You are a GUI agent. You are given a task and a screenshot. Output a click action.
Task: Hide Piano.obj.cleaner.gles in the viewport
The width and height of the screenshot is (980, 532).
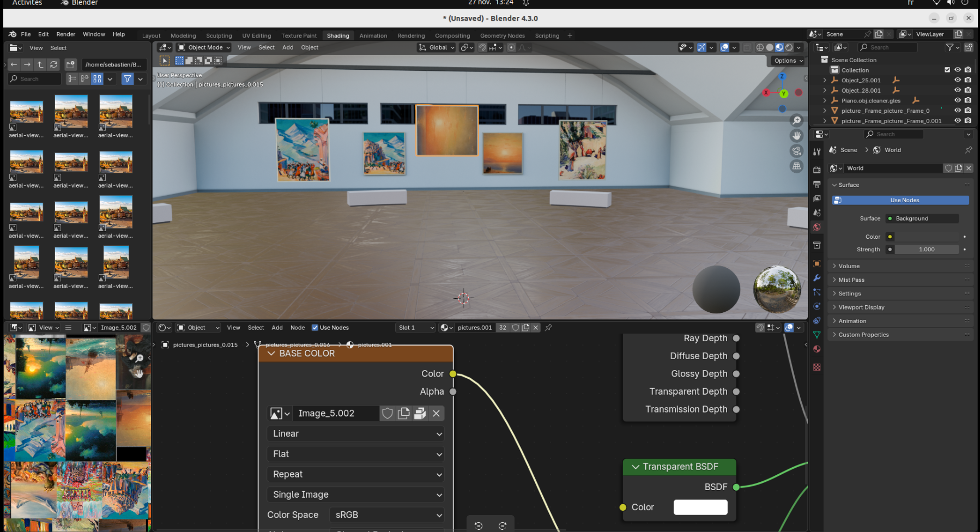[957, 100]
